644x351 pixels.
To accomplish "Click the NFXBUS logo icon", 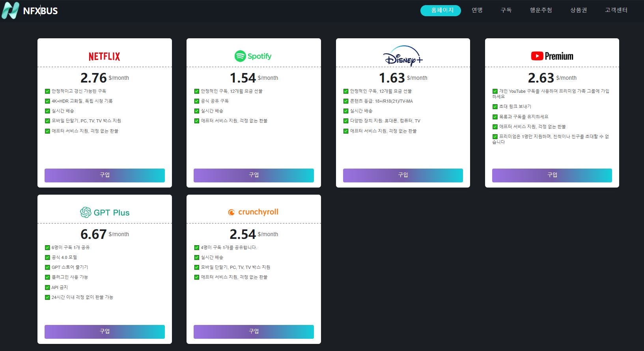I will pos(10,11).
